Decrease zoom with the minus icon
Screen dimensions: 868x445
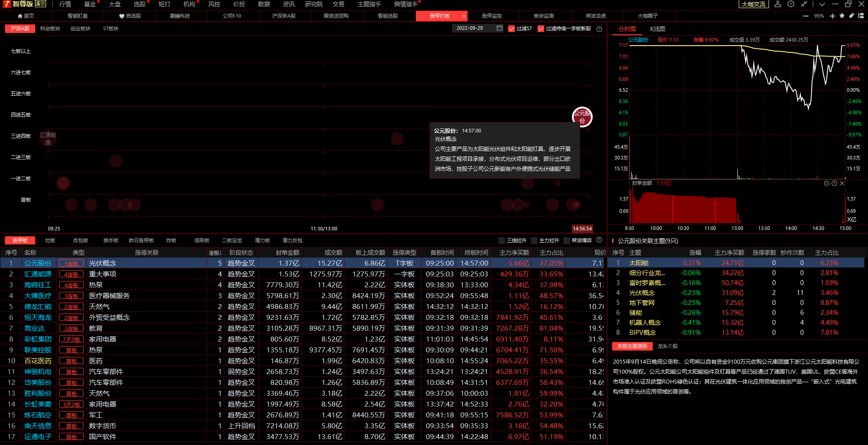806,16
